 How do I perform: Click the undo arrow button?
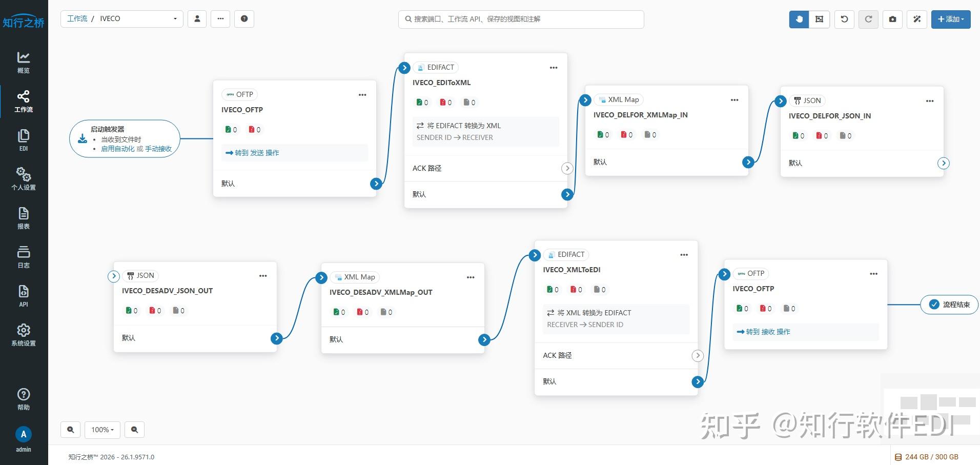tap(845, 19)
